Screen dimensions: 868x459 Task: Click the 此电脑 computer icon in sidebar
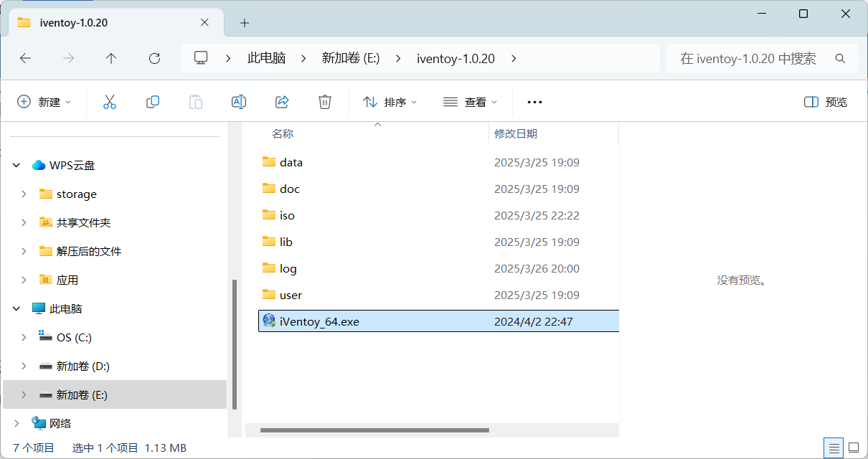[39, 308]
